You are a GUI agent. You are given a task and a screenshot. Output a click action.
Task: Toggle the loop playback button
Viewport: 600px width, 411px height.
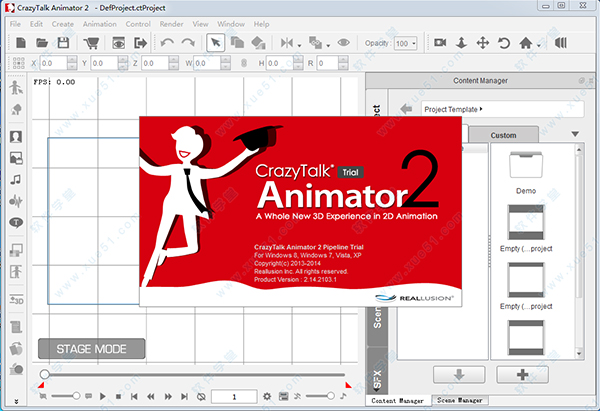click(x=201, y=397)
